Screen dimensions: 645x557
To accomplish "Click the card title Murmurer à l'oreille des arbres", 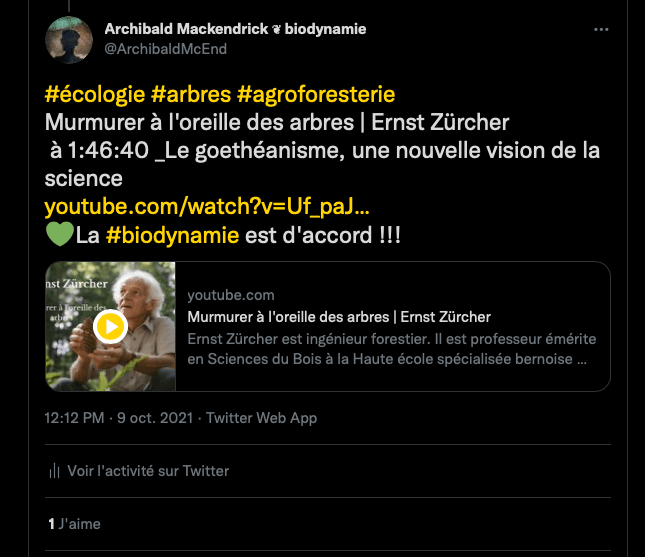I will [x=339, y=317].
